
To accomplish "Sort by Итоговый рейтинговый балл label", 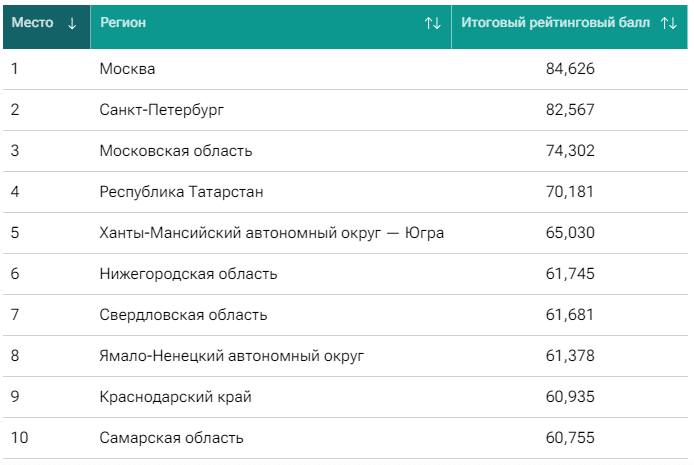I will click(555, 23).
